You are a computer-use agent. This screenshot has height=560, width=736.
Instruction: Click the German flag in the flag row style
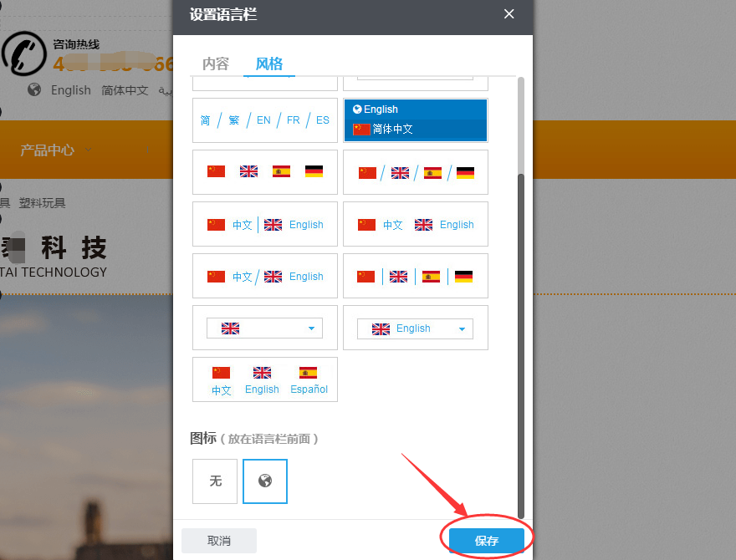(x=315, y=171)
